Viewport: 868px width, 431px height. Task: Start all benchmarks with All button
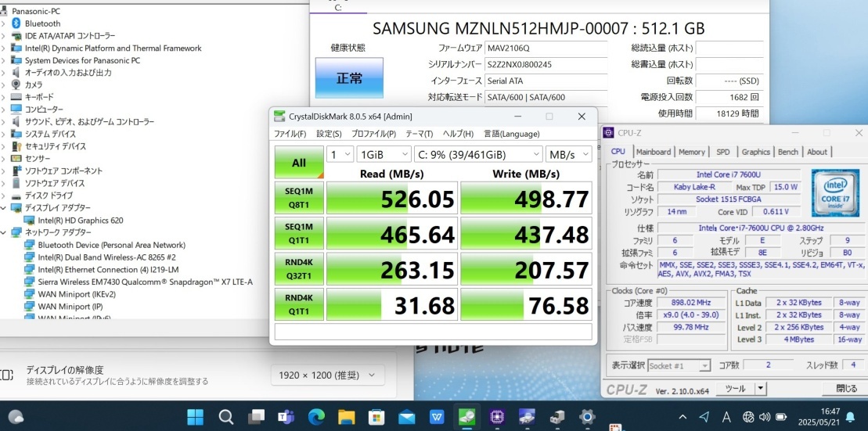click(x=299, y=162)
